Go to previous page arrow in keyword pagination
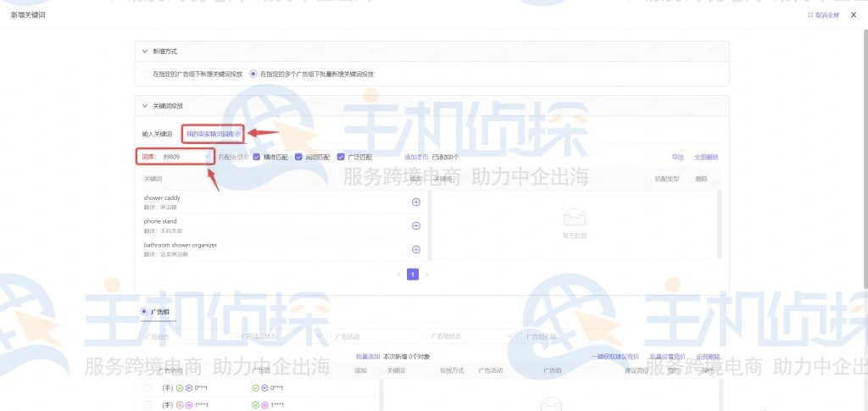Screen dimensions: 868x411 pos(399,275)
